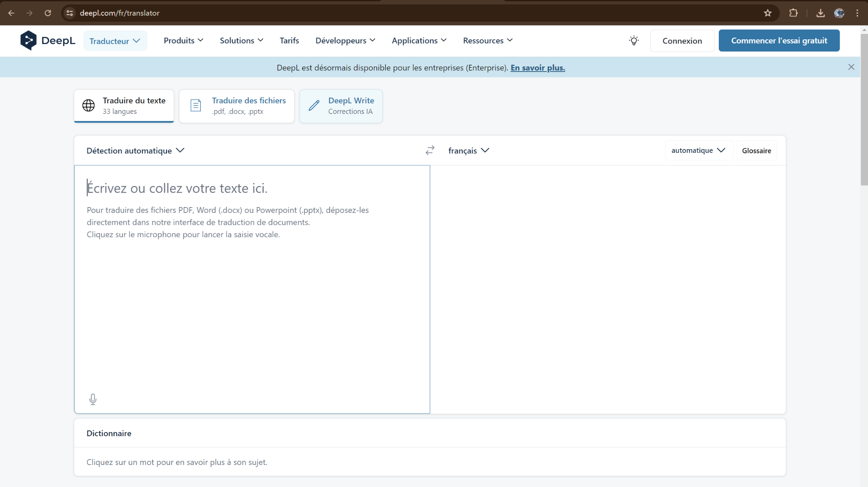Open the Produits menu
Screen dimensions: 868x487
(183, 41)
